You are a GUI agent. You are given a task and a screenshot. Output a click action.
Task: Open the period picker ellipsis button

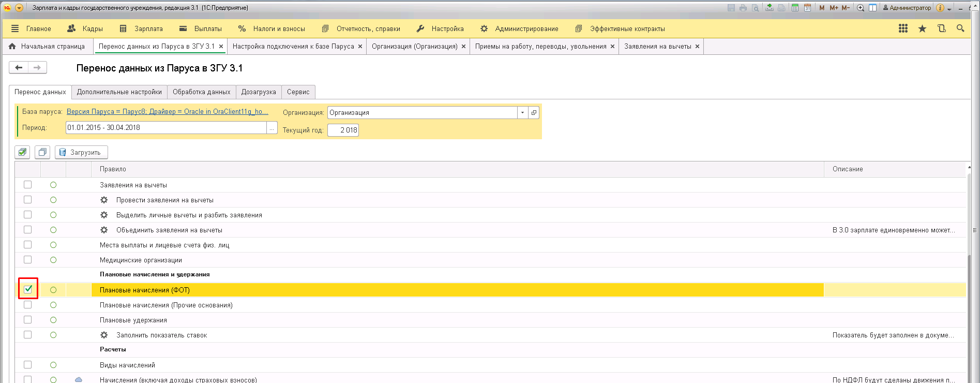pos(272,128)
